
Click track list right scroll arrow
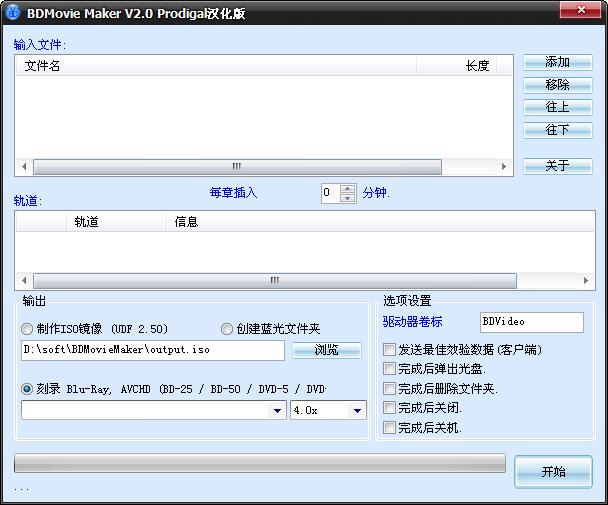586,280
